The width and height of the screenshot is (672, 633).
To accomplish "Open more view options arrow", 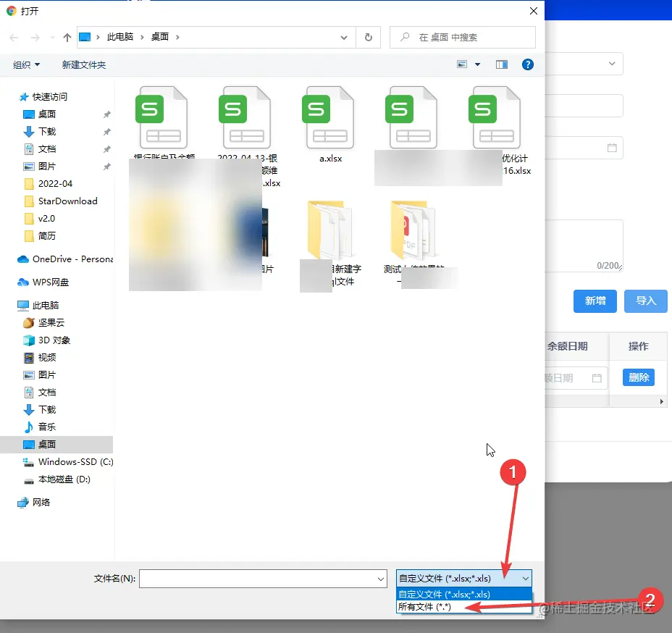I will [477, 64].
